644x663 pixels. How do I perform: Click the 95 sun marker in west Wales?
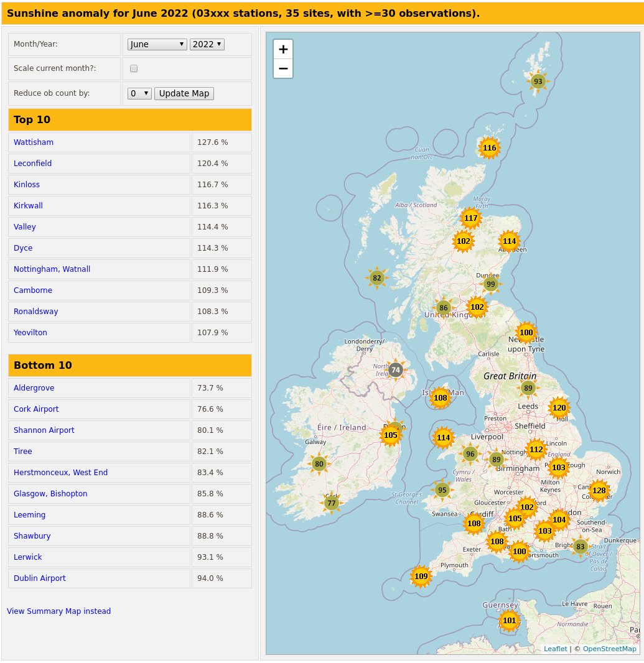tap(442, 490)
